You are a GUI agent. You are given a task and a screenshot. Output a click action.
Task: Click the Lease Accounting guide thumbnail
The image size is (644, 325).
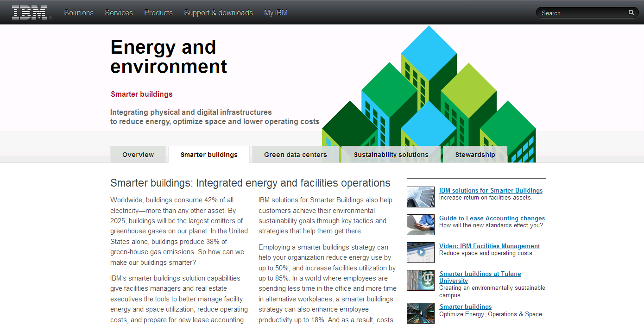[x=421, y=225]
